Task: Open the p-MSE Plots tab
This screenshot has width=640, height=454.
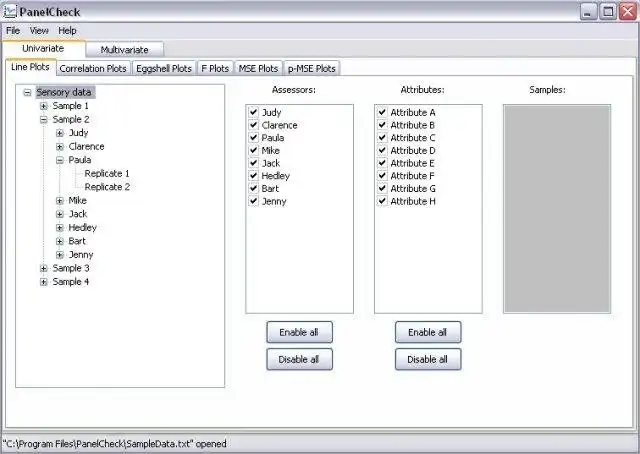Action: [x=312, y=69]
